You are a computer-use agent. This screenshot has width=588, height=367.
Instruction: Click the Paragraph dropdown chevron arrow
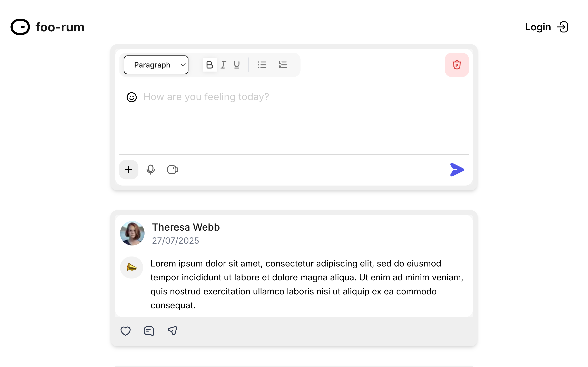click(183, 65)
